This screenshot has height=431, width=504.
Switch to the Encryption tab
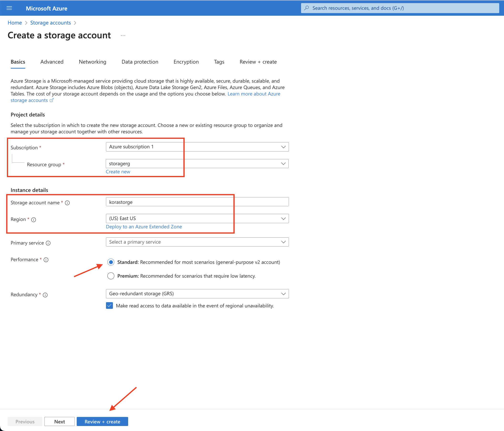click(x=186, y=62)
